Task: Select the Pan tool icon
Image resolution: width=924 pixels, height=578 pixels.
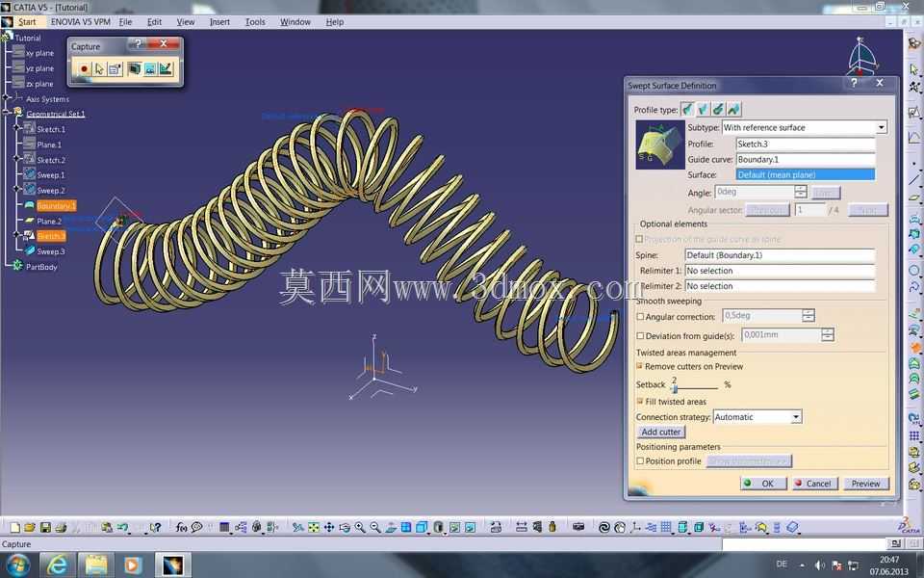Action: pos(329,527)
